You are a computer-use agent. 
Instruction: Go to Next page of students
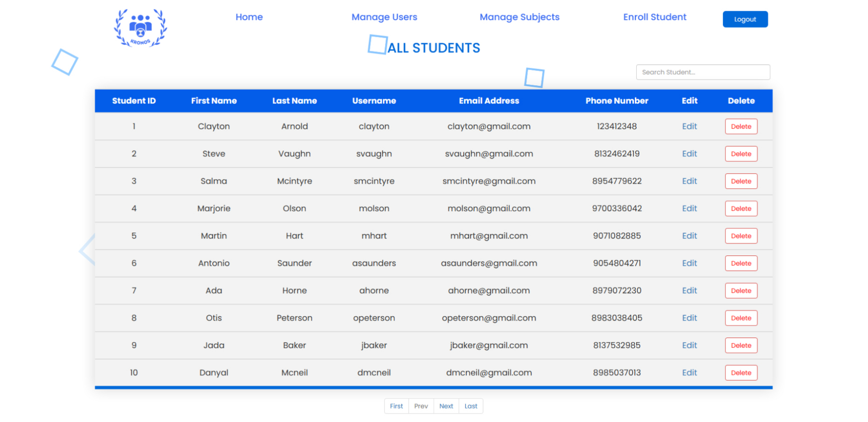446,406
